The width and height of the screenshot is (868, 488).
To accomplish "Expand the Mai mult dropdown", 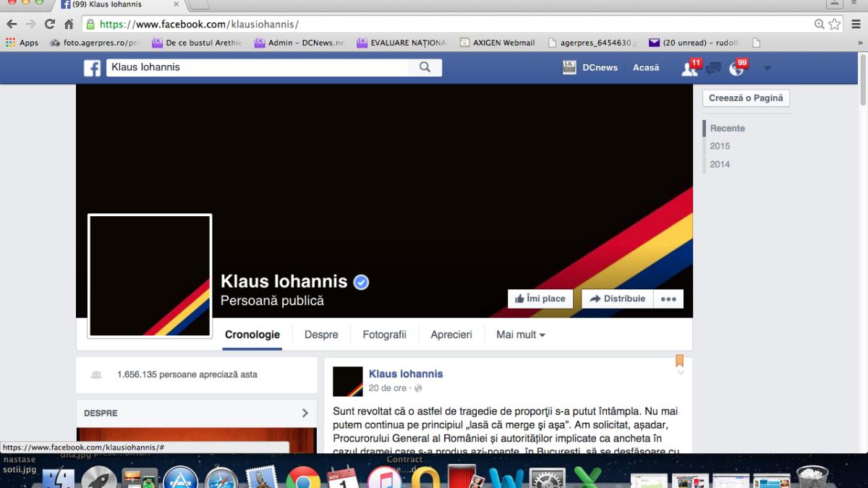I will tap(520, 335).
